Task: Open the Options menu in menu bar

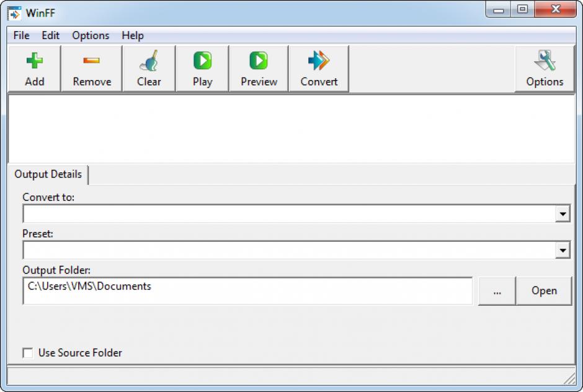Action: coord(91,35)
